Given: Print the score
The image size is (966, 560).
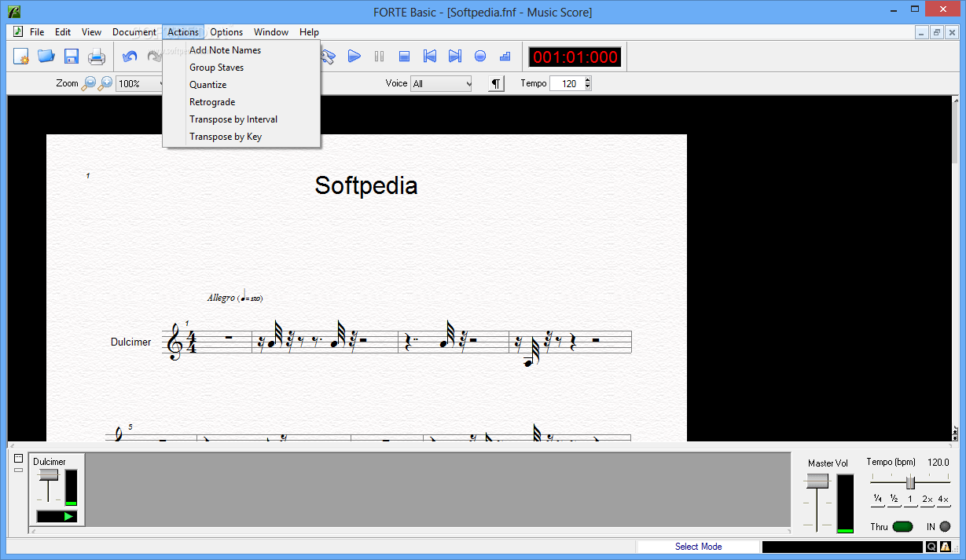Looking at the screenshot, I should pos(97,57).
